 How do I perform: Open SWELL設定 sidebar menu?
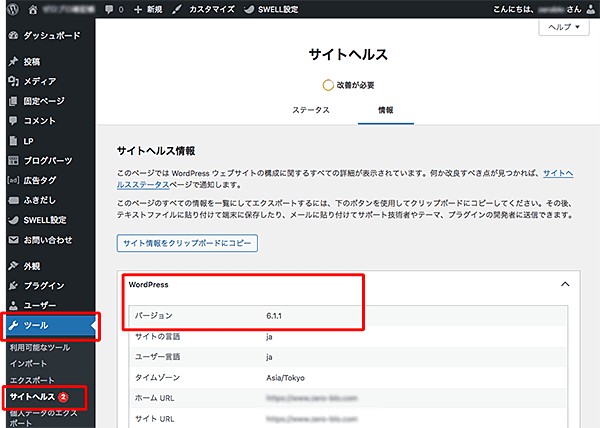point(45,220)
